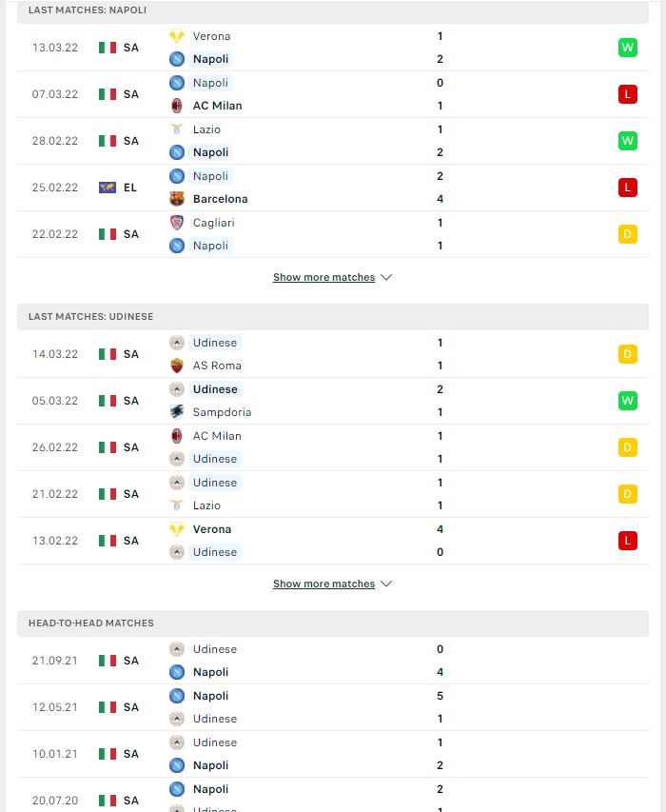
Task: Click the Cagliari crest icon
Action: (177, 223)
